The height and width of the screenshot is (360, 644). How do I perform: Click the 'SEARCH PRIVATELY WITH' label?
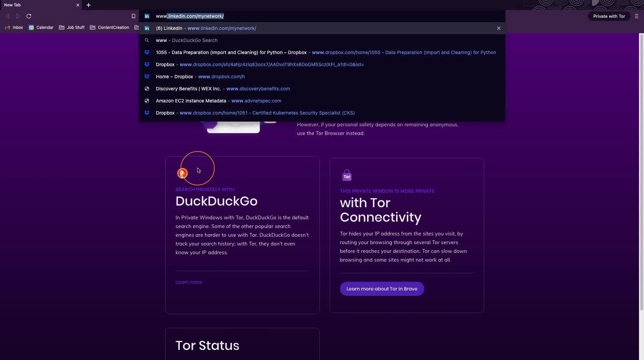[x=205, y=189]
